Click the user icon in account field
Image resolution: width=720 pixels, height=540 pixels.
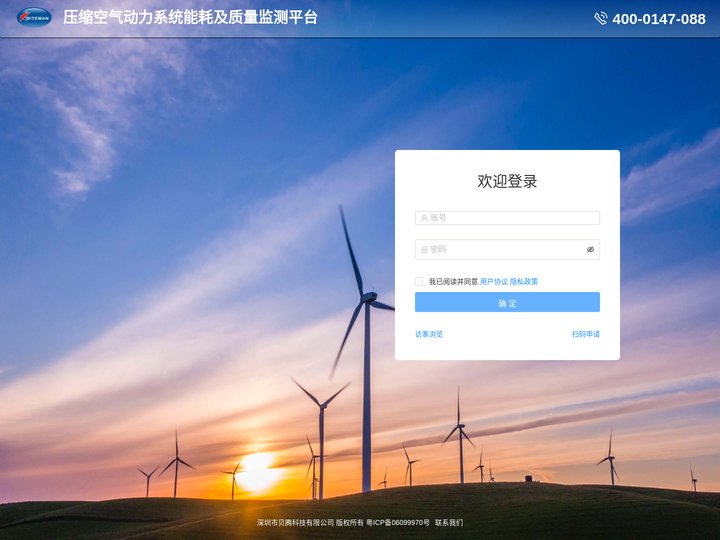click(424, 218)
